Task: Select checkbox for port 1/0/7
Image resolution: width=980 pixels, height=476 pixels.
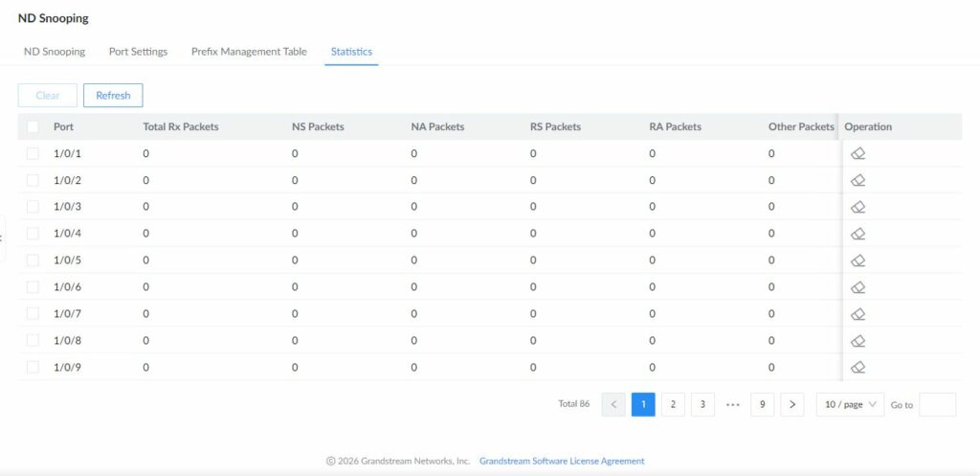Action: click(33, 313)
